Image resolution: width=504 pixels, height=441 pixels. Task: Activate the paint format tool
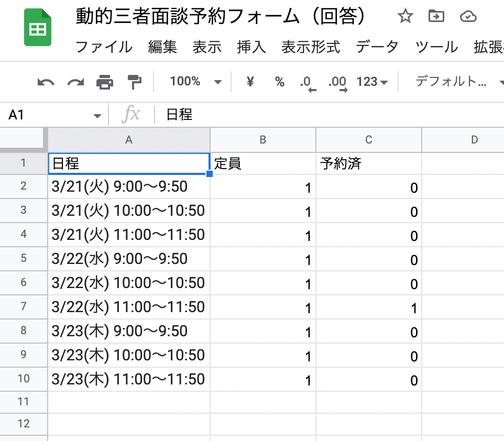click(134, 82)
